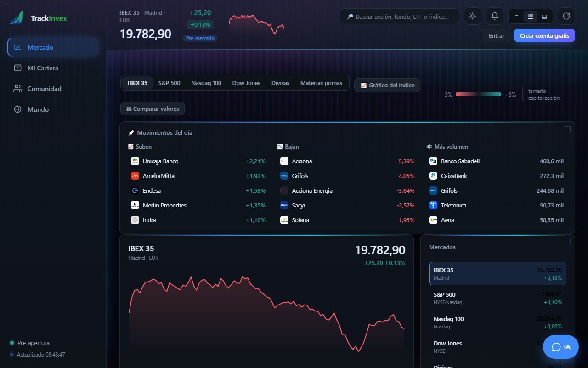Click the Entrar button
588x368 pixels.
point(497,35)
